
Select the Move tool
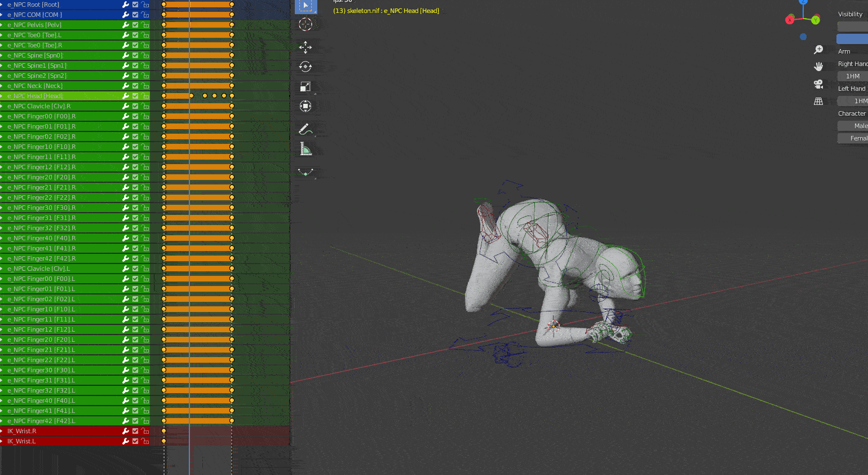305,47
